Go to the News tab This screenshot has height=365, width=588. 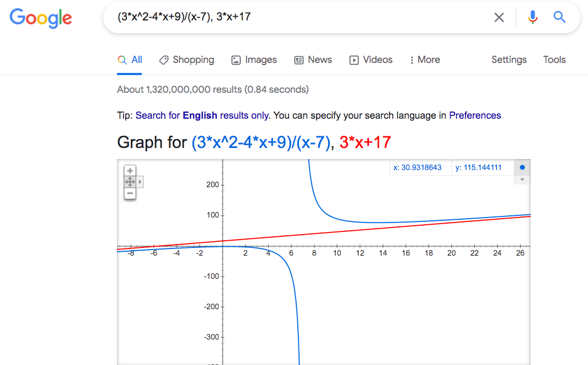pos(313,60)
